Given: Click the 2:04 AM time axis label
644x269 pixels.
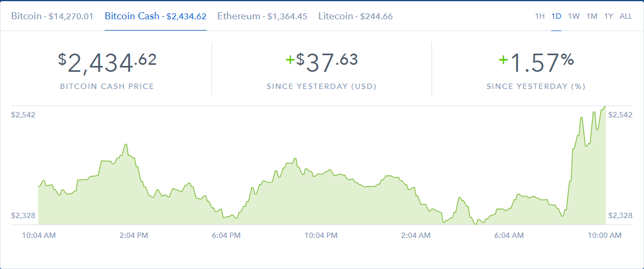Looking at the screenshot, I should 416,235.
